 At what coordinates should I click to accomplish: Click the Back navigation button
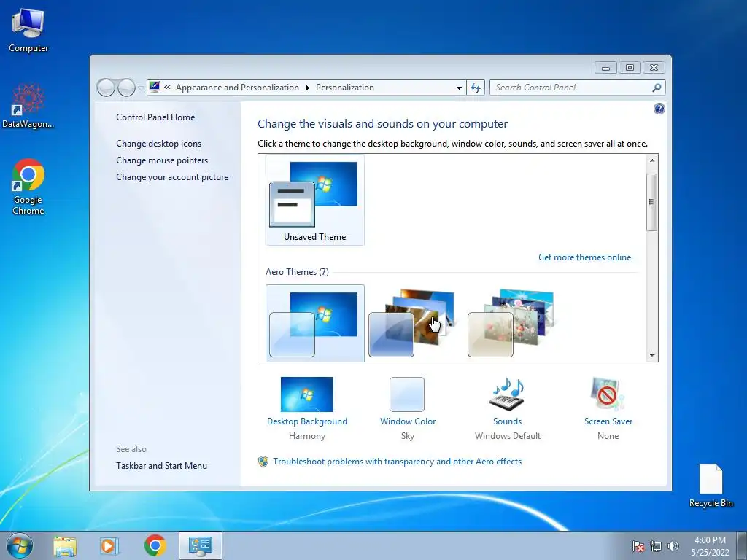click(x=106, y=87)
